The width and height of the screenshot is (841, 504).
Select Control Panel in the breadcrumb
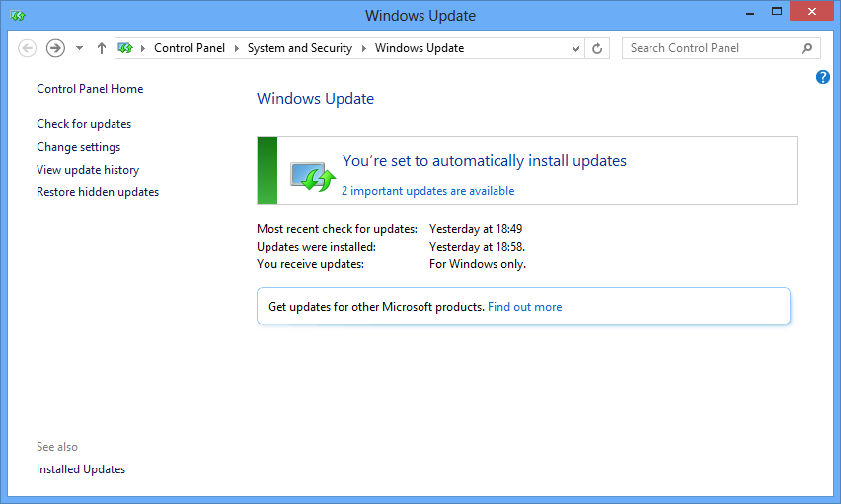(x=190, y=48)
